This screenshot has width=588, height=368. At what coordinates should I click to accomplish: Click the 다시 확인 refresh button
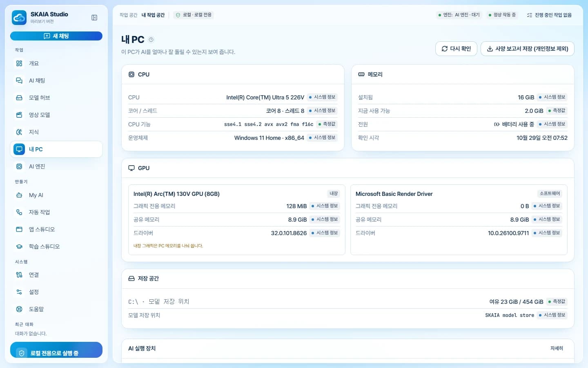click(x=456, y=49)
